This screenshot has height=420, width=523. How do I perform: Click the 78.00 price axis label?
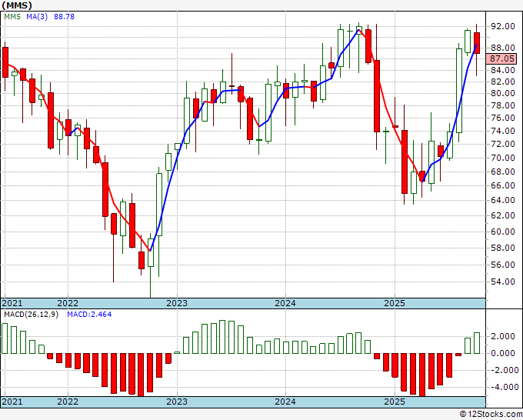(x=502, y=105)
